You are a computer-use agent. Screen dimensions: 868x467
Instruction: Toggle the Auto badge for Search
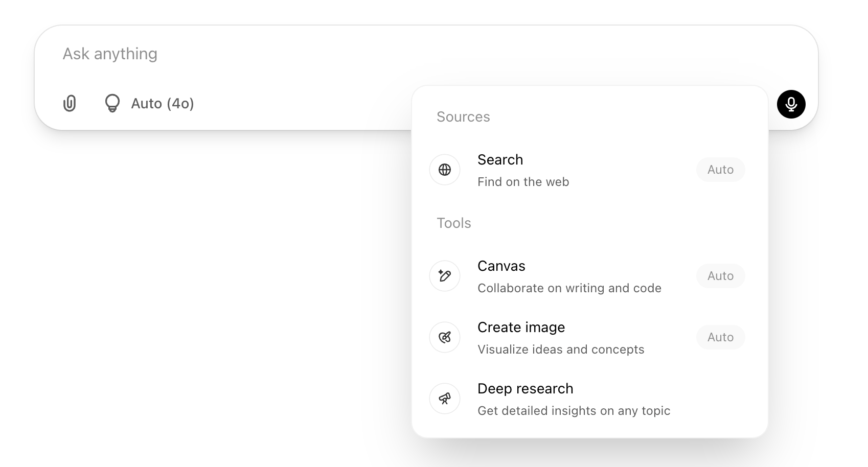point(720,170)
